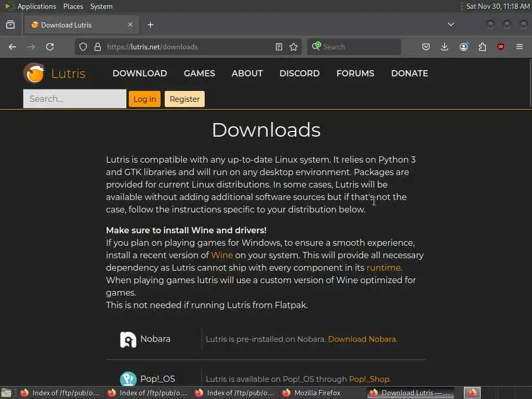Viewport: 532px width, 399px height.
Task: Open the extensions puzzle-piece menu
Action: 482,47
